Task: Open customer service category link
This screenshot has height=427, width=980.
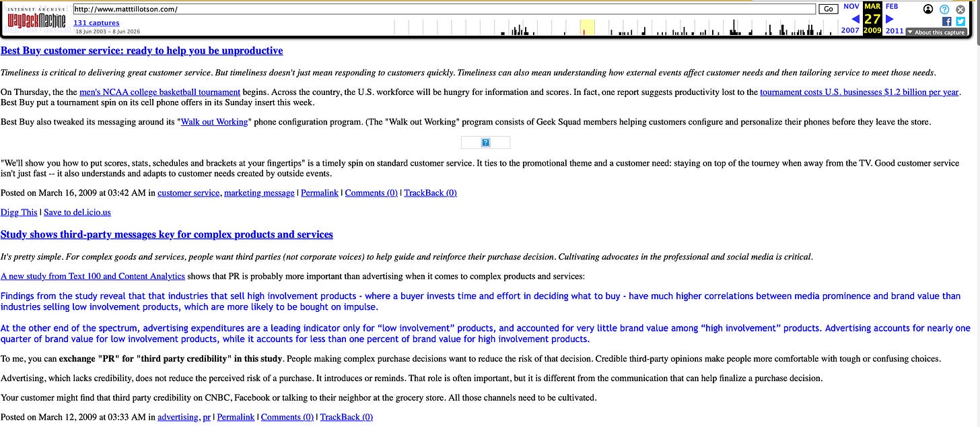Action: tap(188, 193)
